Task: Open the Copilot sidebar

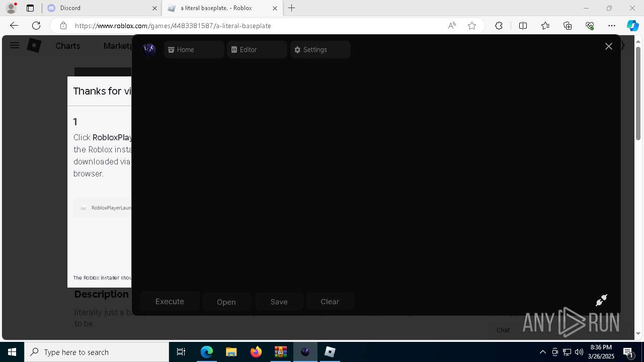Action: coord(632,26)
